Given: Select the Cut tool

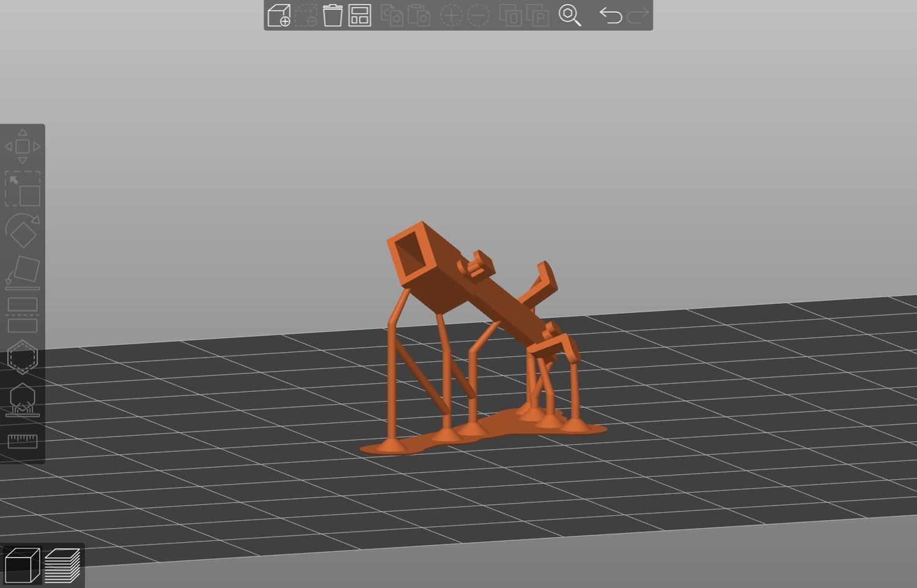Looking at the screenshot, I should point(23,315).
